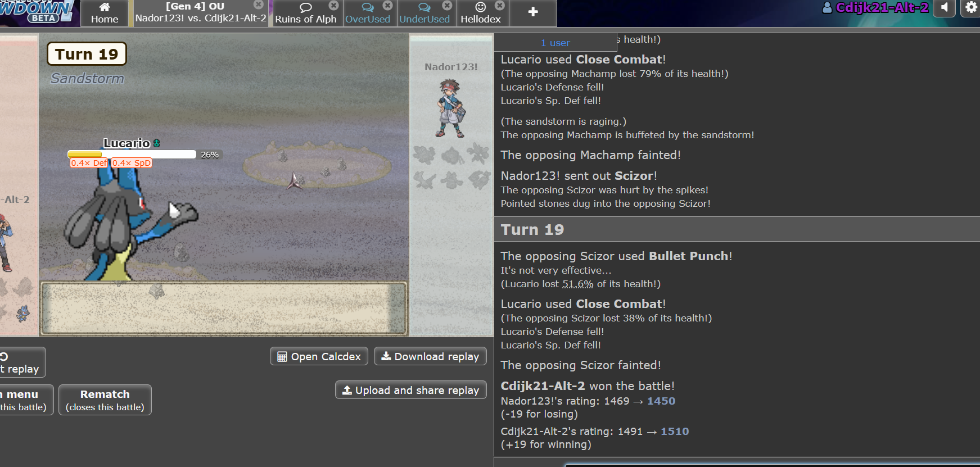Open the 1 user list
The image size is (980, 467).
point(555,43)
